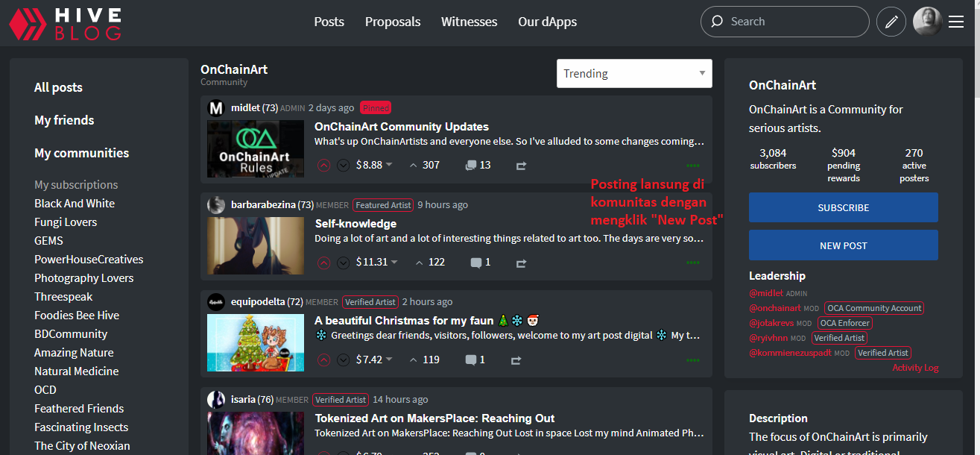Upvote the Christmas faun post by equipodelta
980x455 pixels.
(x=323, y=360)
